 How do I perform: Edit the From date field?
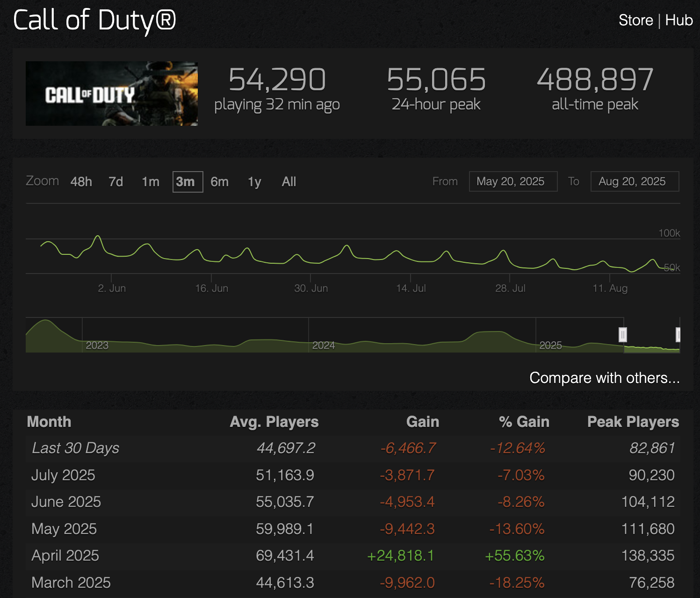coord(513,181)
